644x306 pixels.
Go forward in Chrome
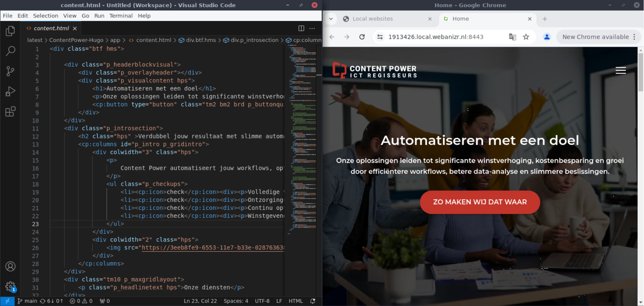347,37
